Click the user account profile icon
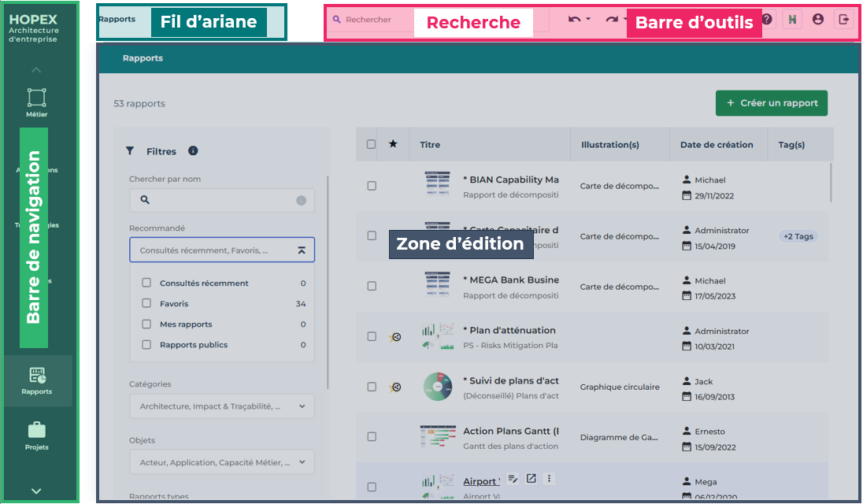 click(x=818, y=20)
